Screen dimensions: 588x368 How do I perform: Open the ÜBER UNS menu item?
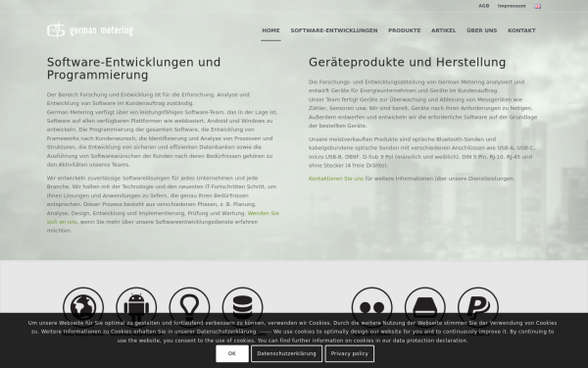(482, 30)
